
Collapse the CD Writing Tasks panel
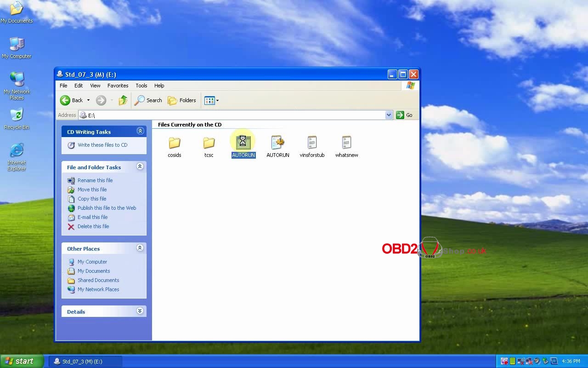[x=140, y=132]
